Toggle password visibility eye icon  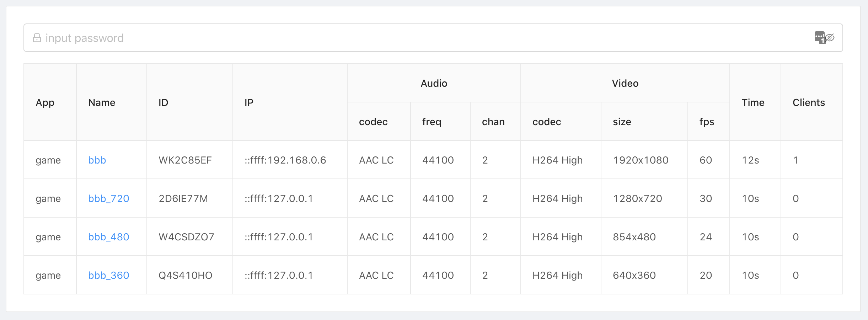pos(830,38)
